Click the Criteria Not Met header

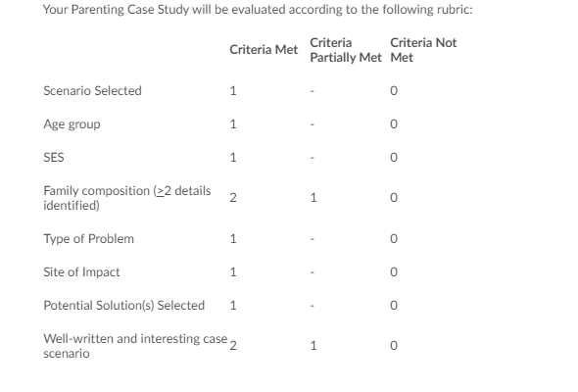click(x=423, y=50)
